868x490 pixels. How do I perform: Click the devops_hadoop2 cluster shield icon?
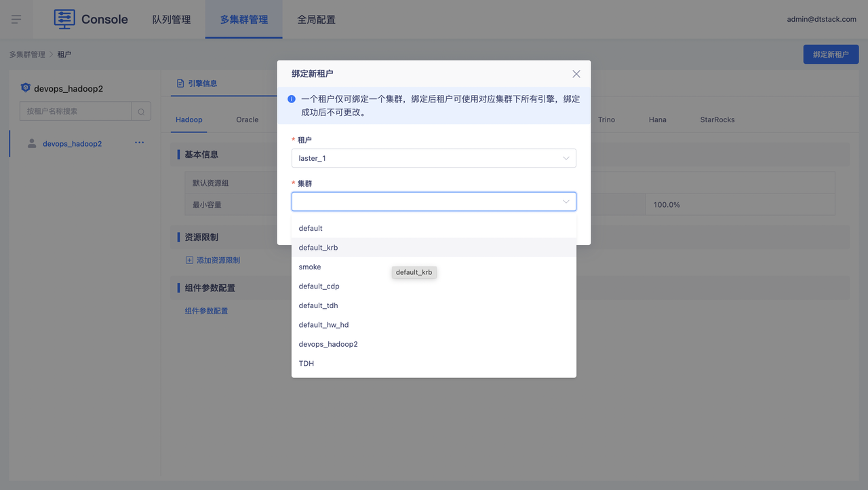(26, 88)
